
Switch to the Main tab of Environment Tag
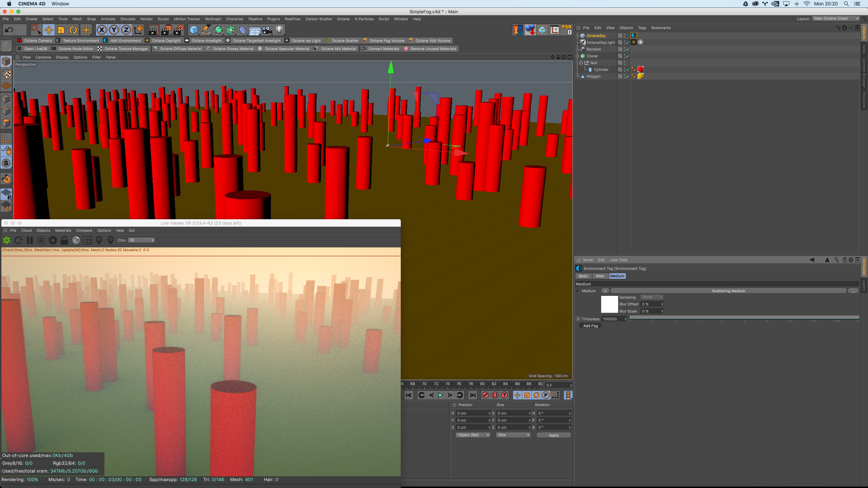coord(600,276)
